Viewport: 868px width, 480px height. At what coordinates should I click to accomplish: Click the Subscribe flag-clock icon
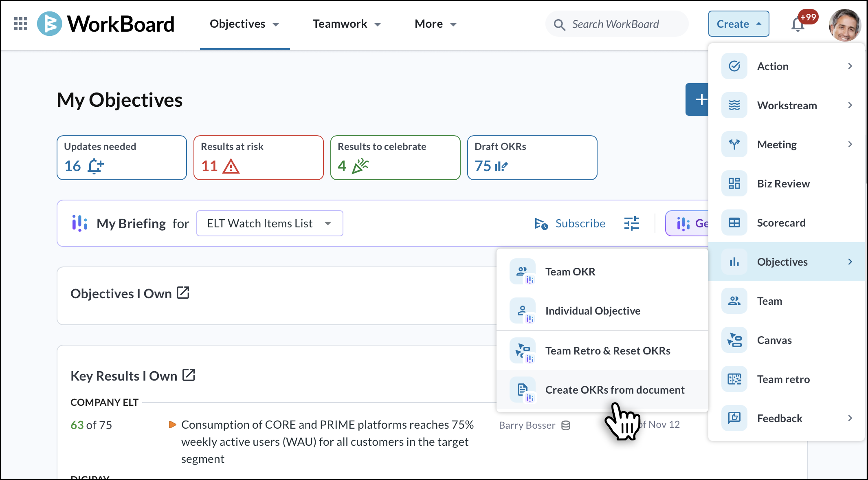coord(541,224)
